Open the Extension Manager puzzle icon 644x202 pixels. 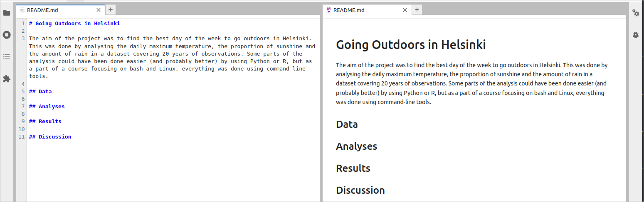[x=7, y=79]
